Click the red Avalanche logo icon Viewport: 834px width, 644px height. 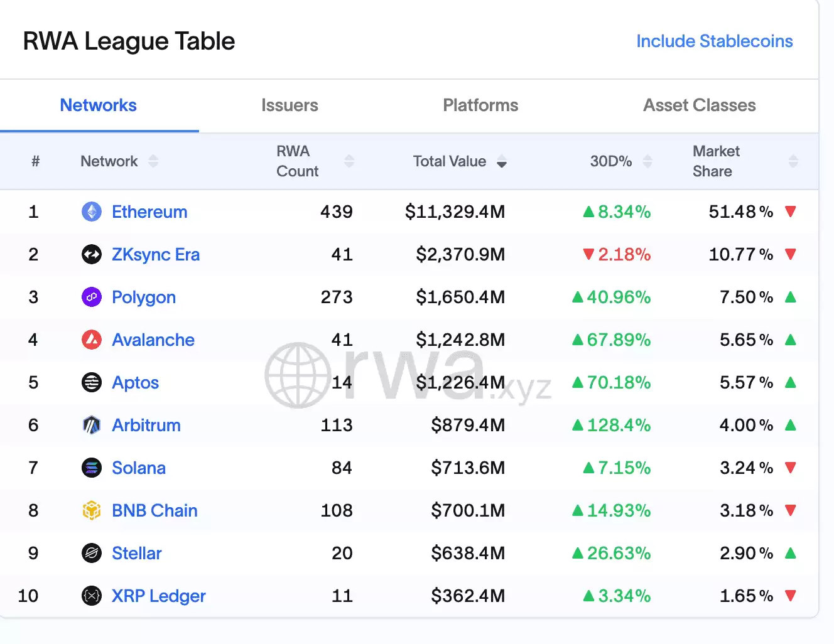tap(92, 340)
